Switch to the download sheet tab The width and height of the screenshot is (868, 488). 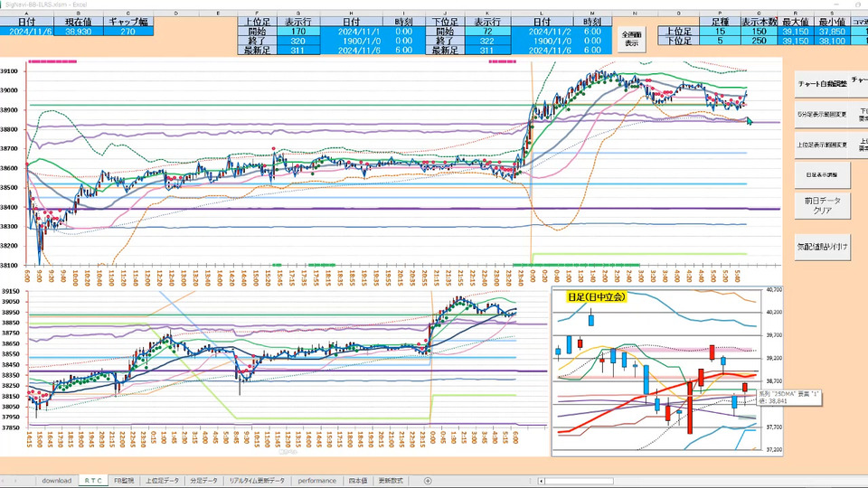point(56,481)
